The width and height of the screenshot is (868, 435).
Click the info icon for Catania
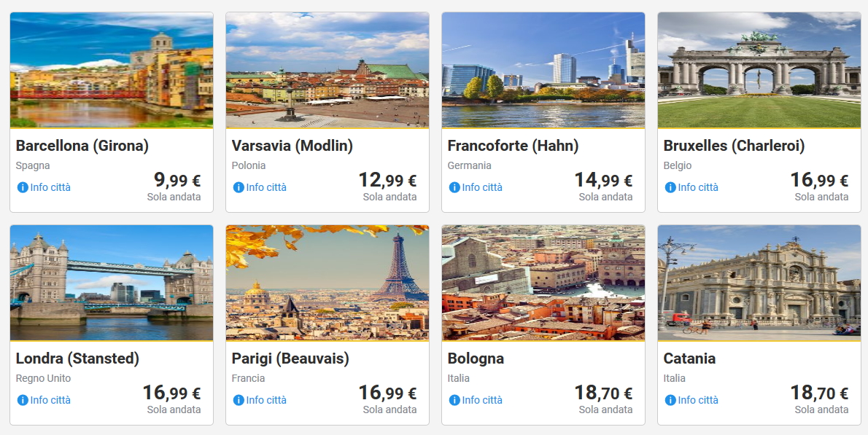(670, 400)
